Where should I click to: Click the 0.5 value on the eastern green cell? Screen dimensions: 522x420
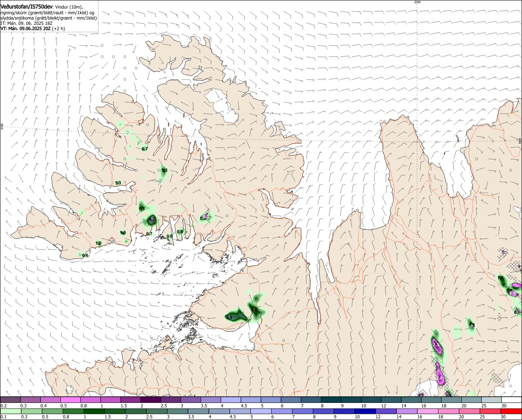[x=473, y=326]
